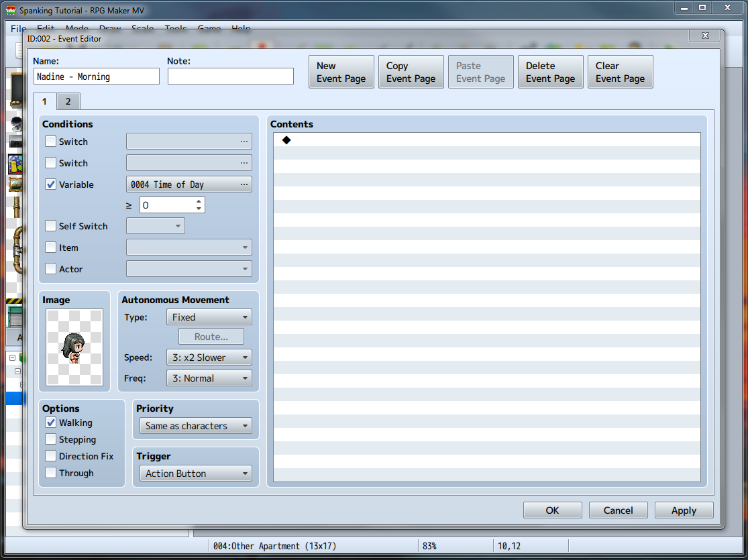Tick the Item condition checkbox

click(50, 247)
